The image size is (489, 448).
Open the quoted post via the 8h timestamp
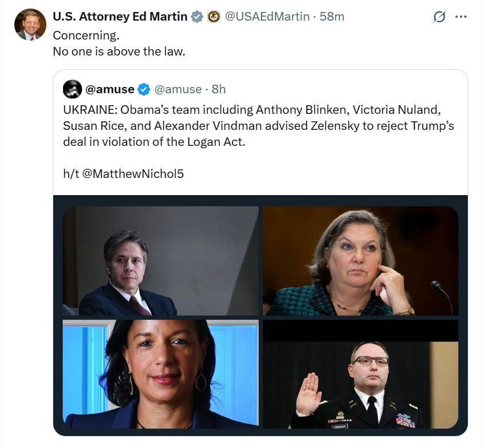coord(219,89)
